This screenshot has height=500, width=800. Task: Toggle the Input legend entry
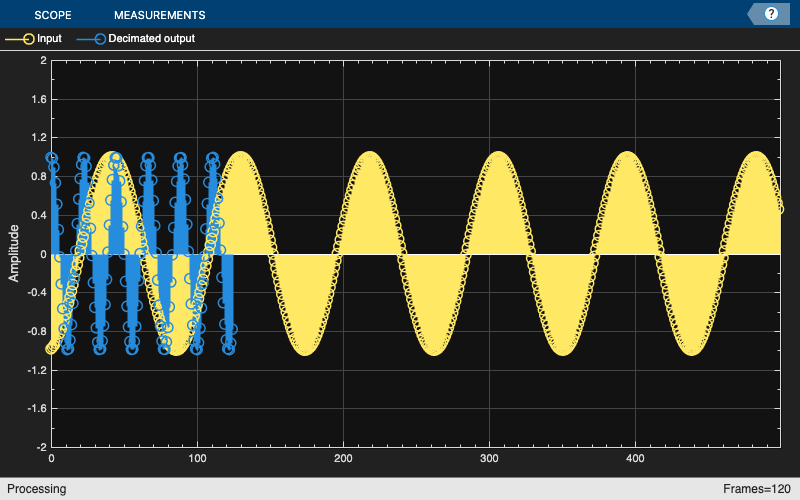[34, 39]
